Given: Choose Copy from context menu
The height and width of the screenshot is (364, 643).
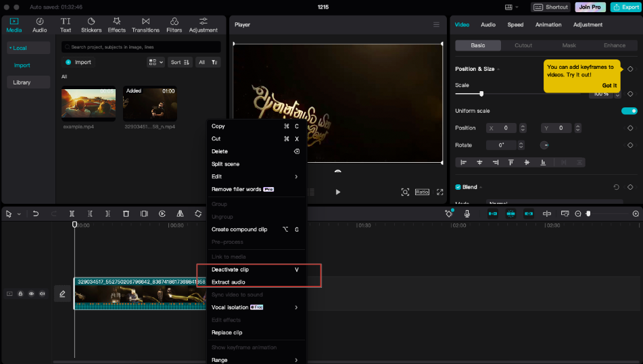Looking at the screenshot, I should pos(255,126).
